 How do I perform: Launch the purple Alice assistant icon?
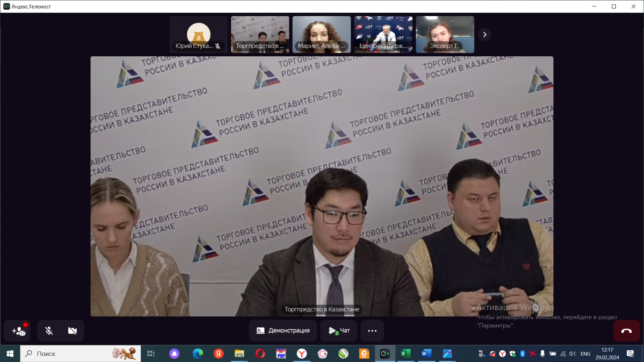[174, 354]
